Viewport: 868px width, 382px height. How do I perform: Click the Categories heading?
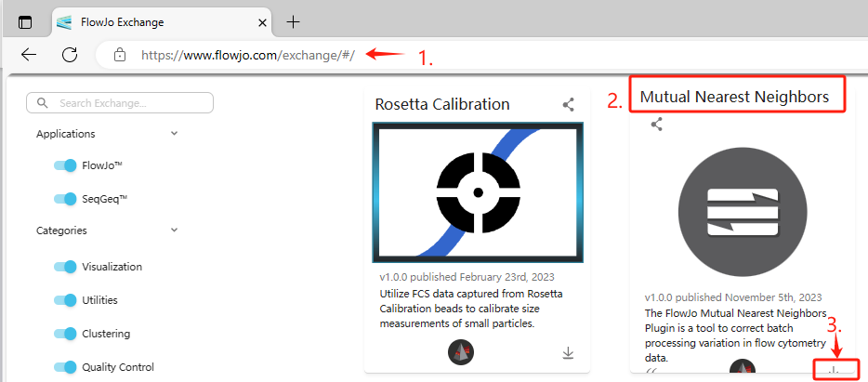(x=61, y=231)
